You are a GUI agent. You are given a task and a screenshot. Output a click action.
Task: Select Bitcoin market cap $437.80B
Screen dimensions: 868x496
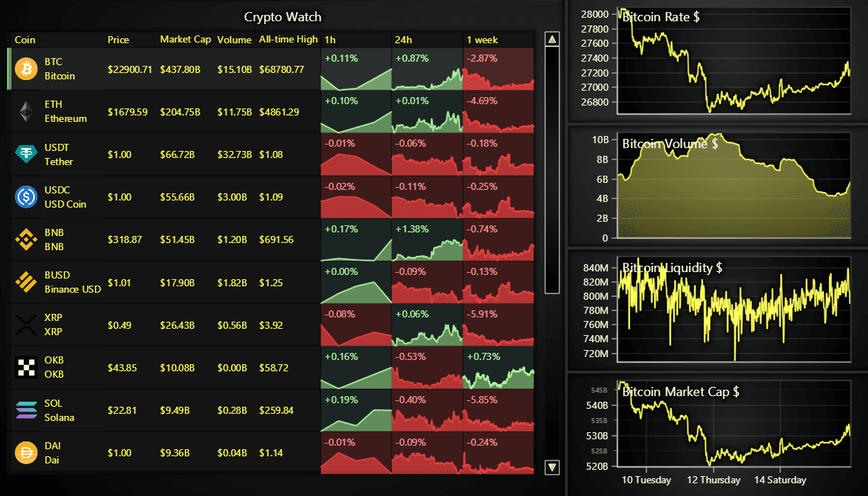pos(180,69)
